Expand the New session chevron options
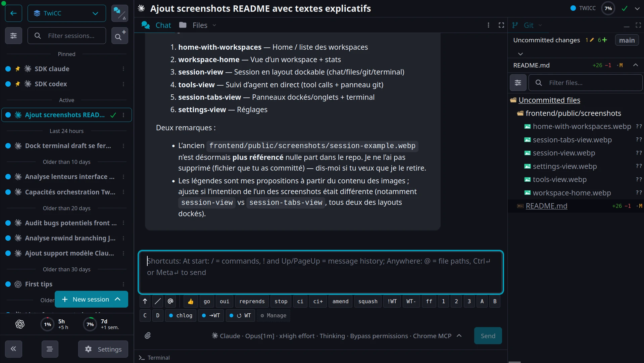644x363 pixels. pyautogui.click(x=118, y=299)
